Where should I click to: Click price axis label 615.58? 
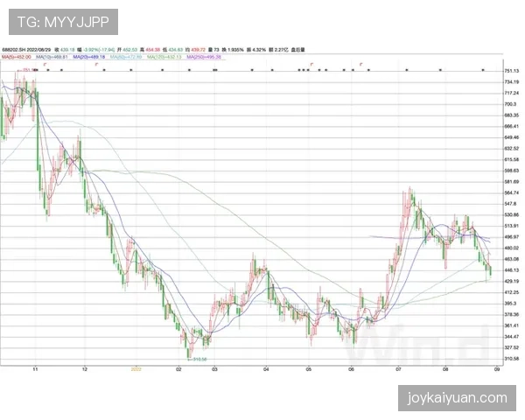[511, 159]
